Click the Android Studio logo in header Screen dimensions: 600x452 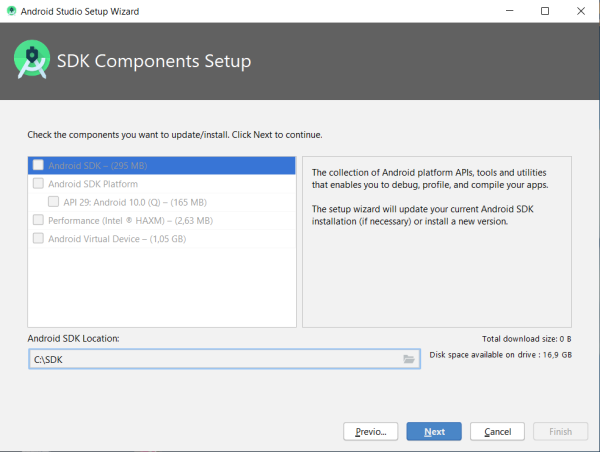click(x=32, y=62)
